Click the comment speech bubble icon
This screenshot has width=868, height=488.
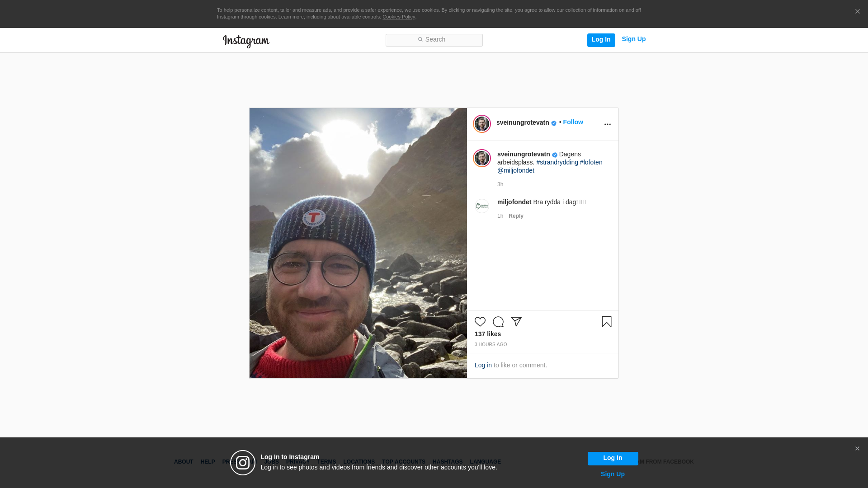pos(498,322)
